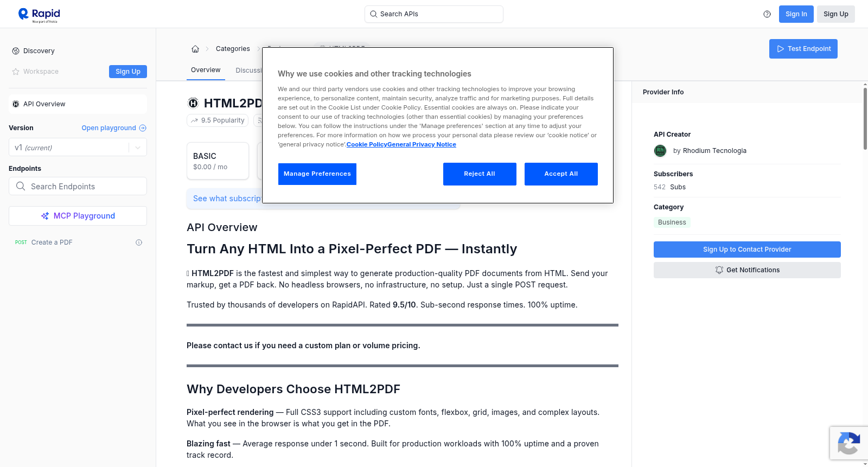Click the Test Endpoint button
868x467 pixels.
[x=803, y=49]
